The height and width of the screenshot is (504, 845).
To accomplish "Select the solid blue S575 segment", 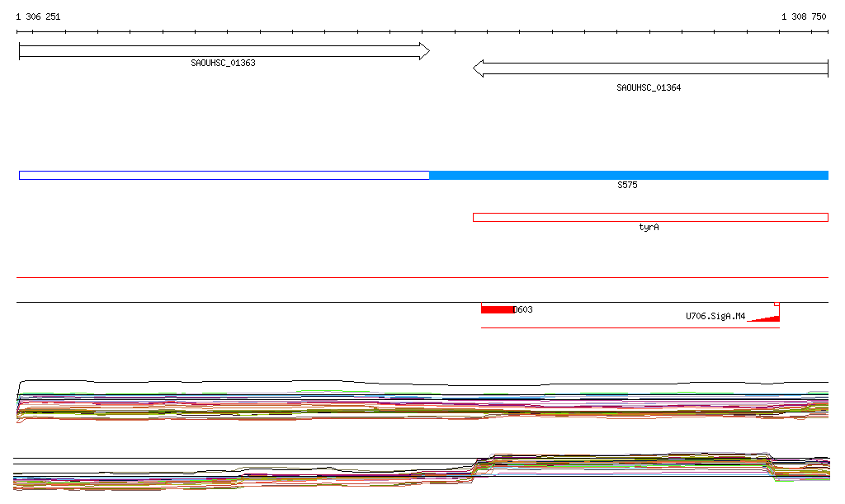I will click(629, 175).
